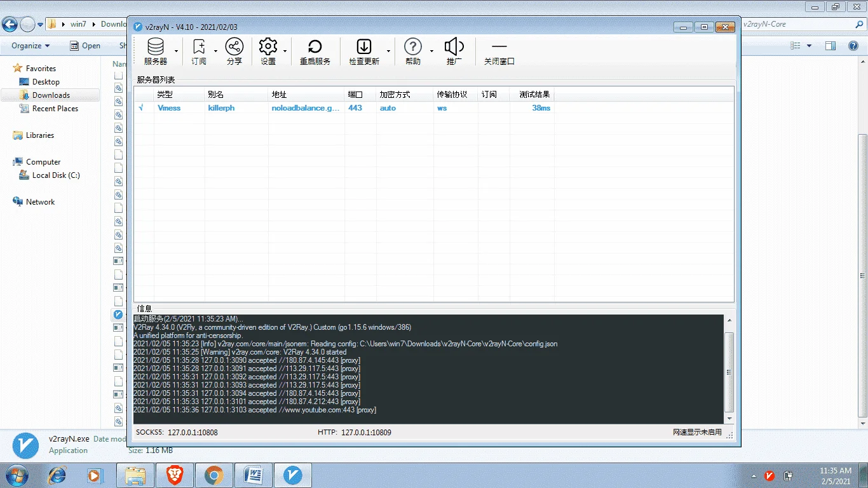Click the 推广 (Promotion) speaker icon
Screen dimensions: 868x488
pyautogui.click(x=454, y=51)
